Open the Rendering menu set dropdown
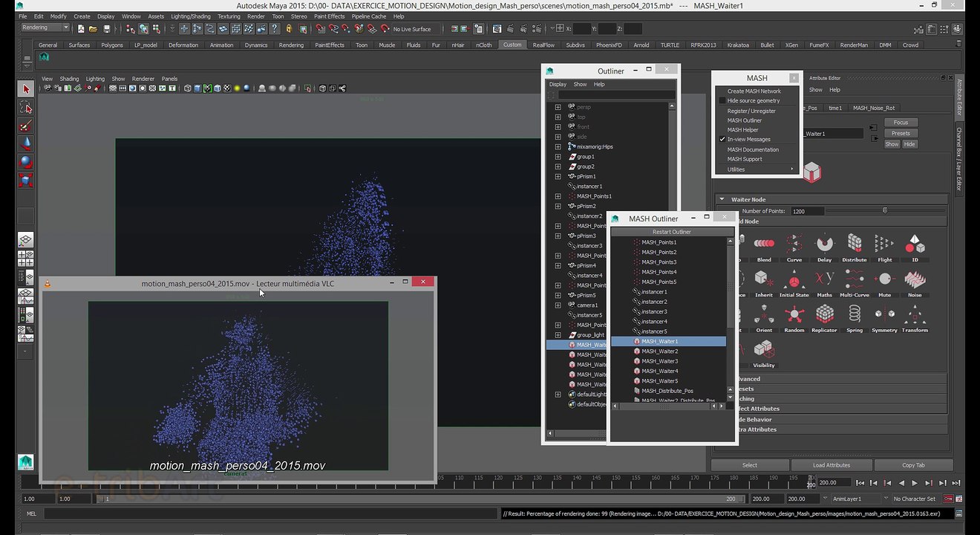This screenshot has height=535, width=980. click(45, 27)
